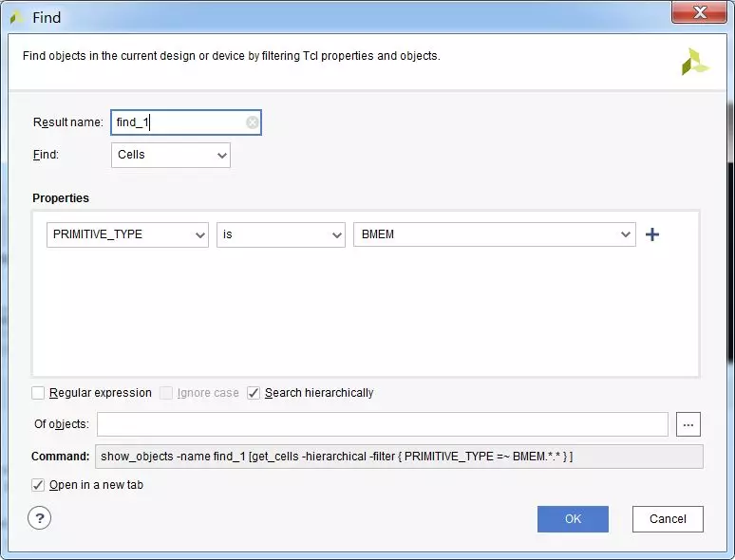Viewport: 735px width, 560px height.
Task: Click the empty Properties filter list area
Action: (x=366, y=313)
